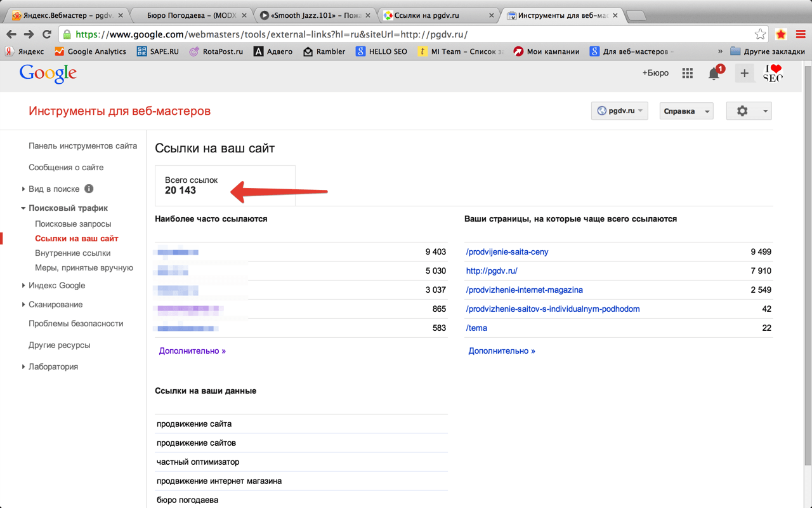Open Chrome hamburger menu icon

point(801,34)
